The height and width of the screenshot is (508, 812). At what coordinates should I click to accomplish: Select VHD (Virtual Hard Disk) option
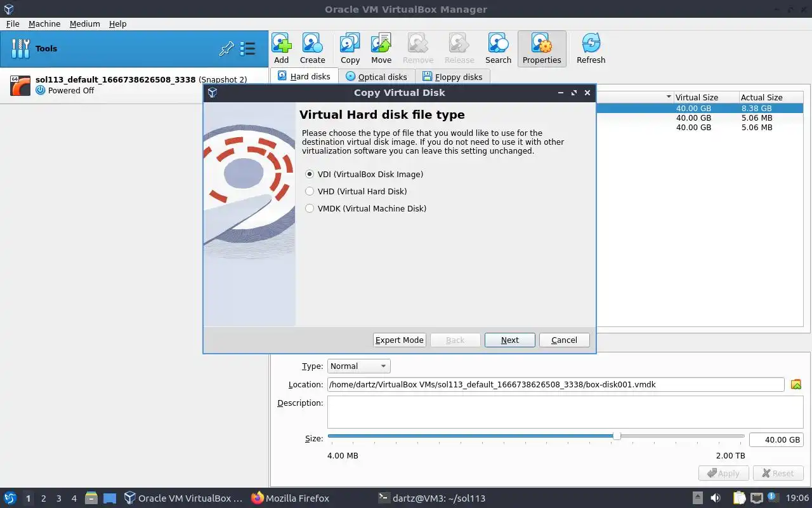tap(356, 191)
